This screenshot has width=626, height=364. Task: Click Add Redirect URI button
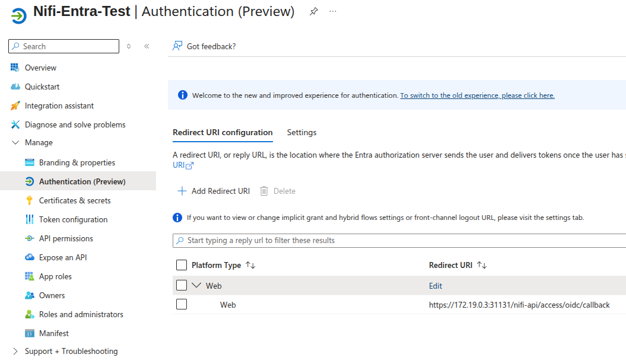point(214,191)
